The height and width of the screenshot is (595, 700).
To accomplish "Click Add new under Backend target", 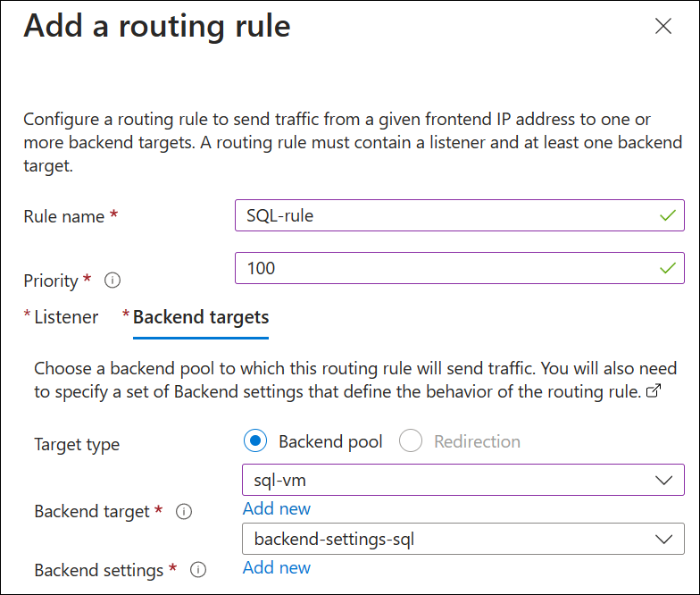I will (277, 509).
